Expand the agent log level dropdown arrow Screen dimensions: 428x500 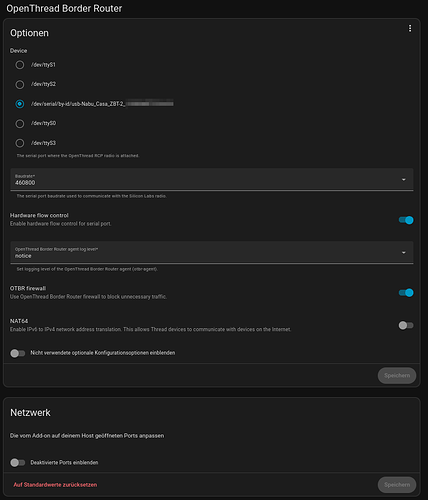point(404,253)
